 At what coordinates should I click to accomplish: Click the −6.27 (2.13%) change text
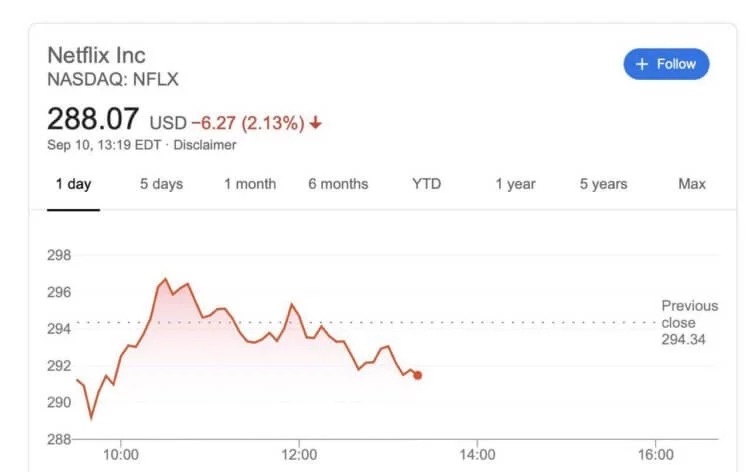pos(247,123)
